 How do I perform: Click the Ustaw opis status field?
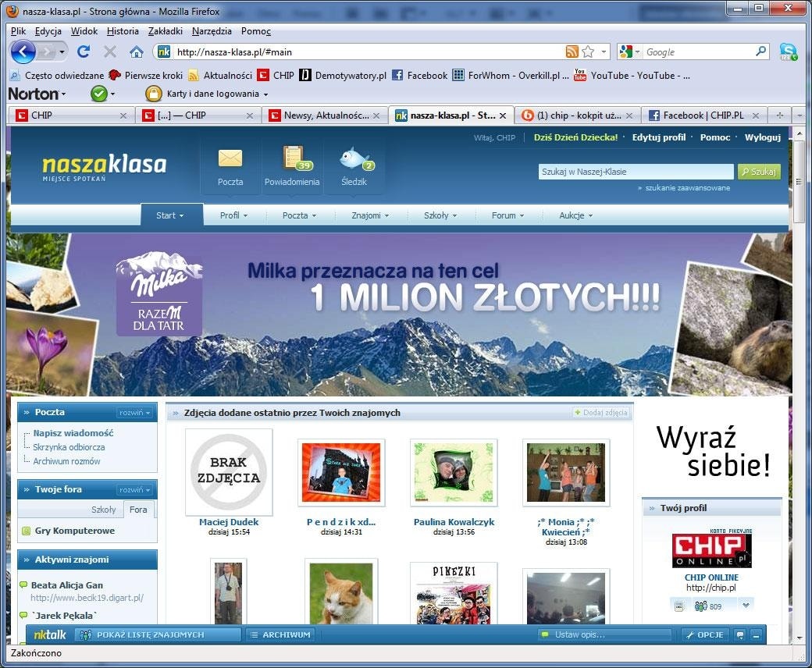(605, 635)
